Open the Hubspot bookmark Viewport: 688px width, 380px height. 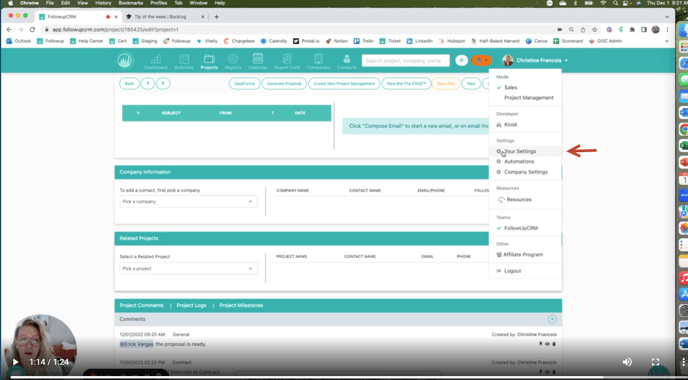(452, 41)
